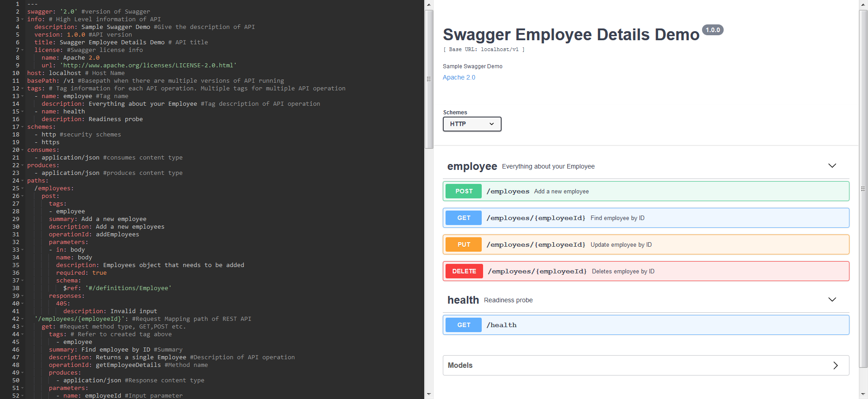Place cursor on 'basePath: /v1' line
Viewport: 868px width, 399px height.
(x=155, y=81)
